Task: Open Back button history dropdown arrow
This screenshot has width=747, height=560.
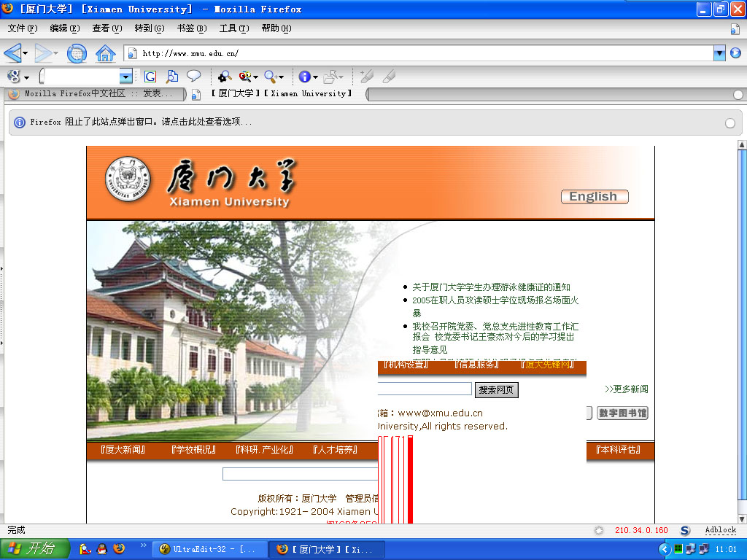Action: 26,52
